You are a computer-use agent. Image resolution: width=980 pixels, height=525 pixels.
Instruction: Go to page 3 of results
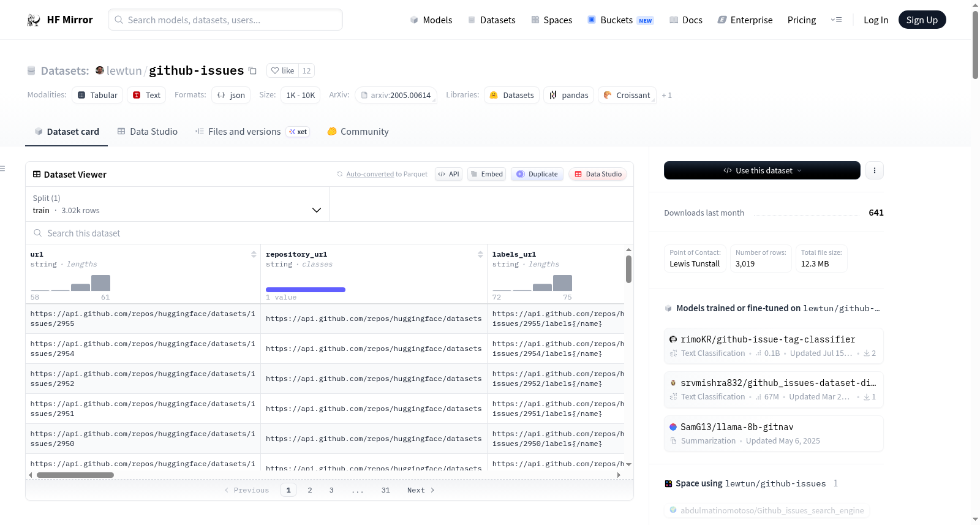tap(331, 490)
